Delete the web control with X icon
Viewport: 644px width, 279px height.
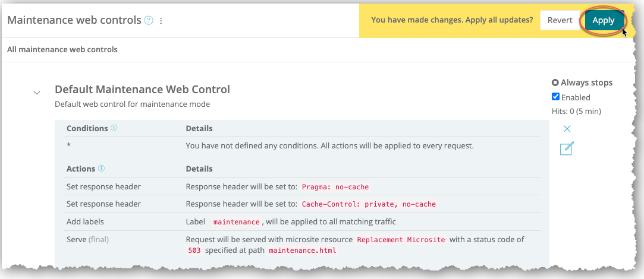(567, 129)
